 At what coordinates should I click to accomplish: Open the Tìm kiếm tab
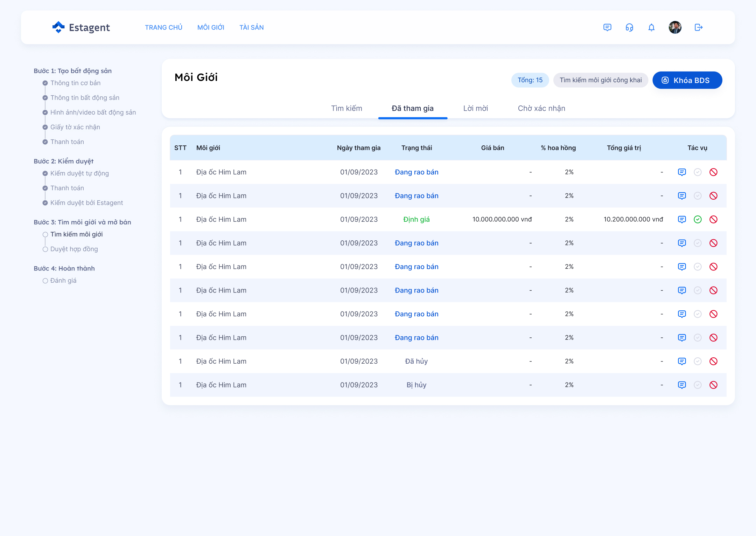coord(346,108)
